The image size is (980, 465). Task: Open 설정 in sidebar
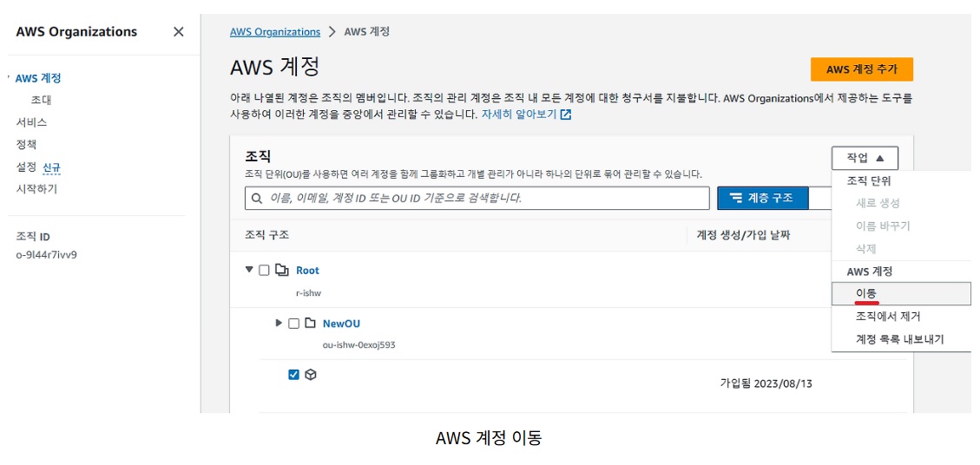click(26, 167)
